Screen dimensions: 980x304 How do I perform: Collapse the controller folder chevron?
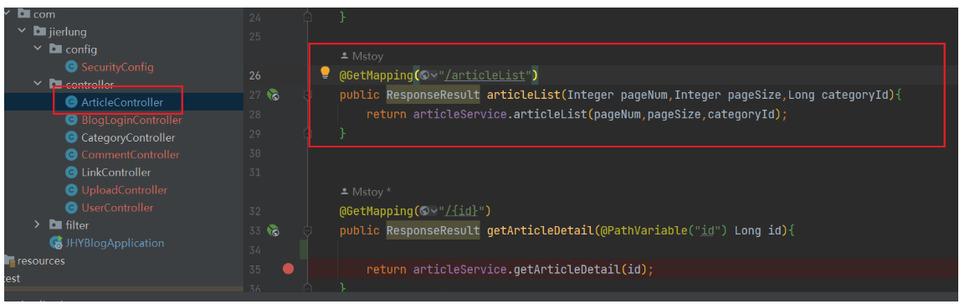point(38,84)
